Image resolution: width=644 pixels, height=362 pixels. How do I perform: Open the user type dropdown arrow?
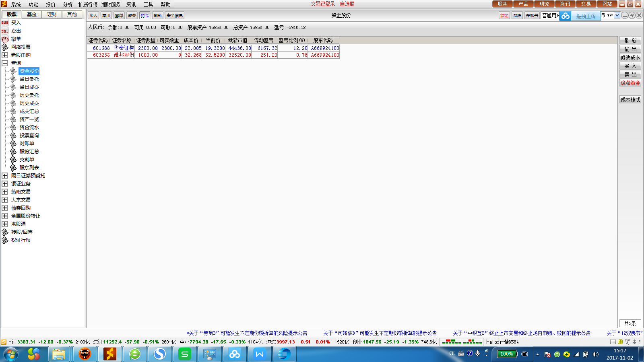point(617,15)
